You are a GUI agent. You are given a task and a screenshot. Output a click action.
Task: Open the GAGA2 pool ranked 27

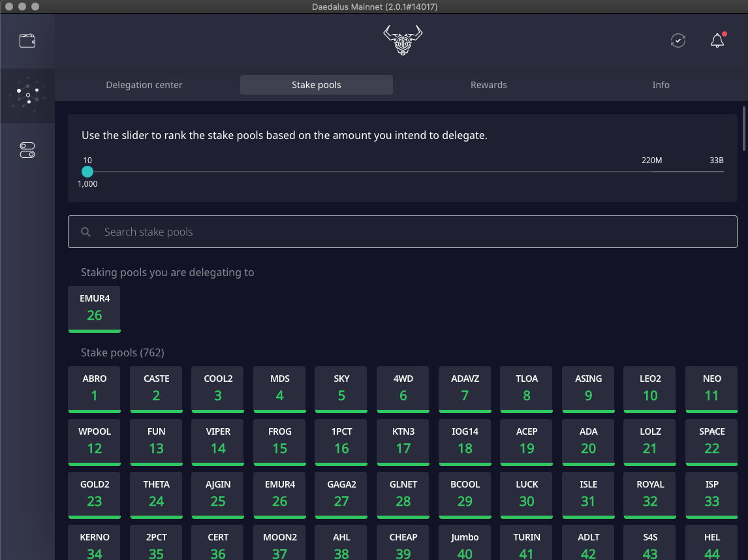coord(341,495)
